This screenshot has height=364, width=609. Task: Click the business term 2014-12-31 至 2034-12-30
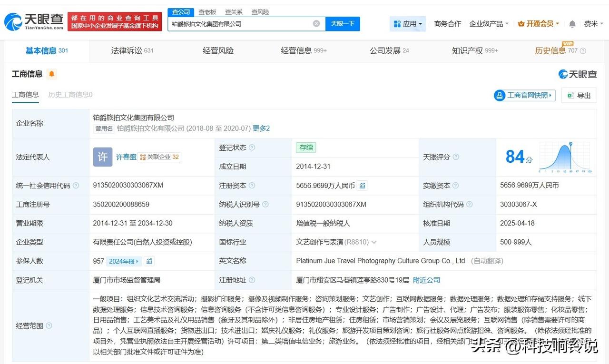click(133, 223)
